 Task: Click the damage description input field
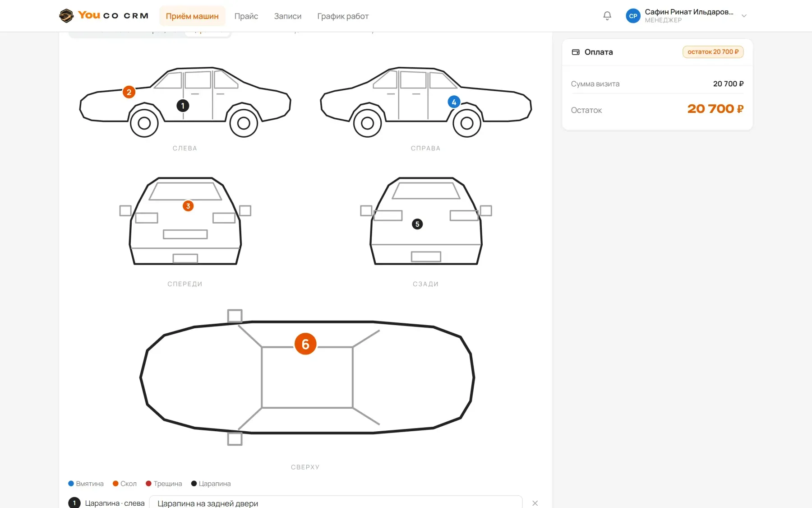pyautogui.click(x=336, y=503)
